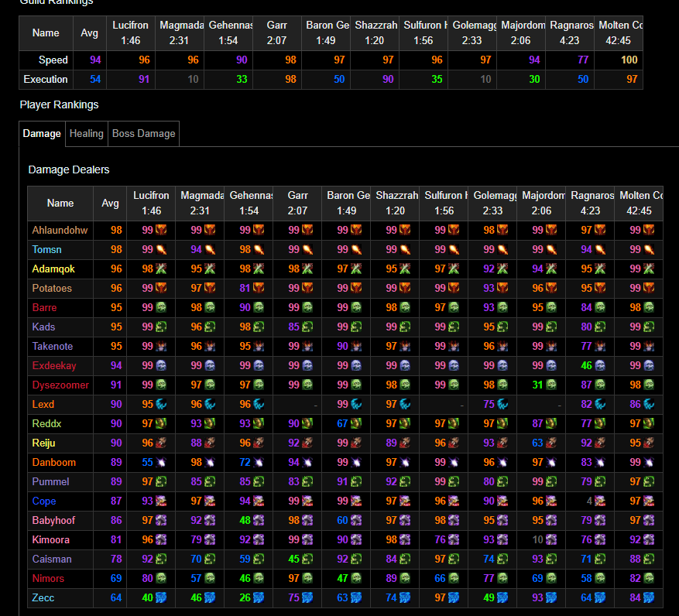679x616 pixels.
Task: Click Reiju's spec icon in the Majordomo column
Action: tap(550, 443)
